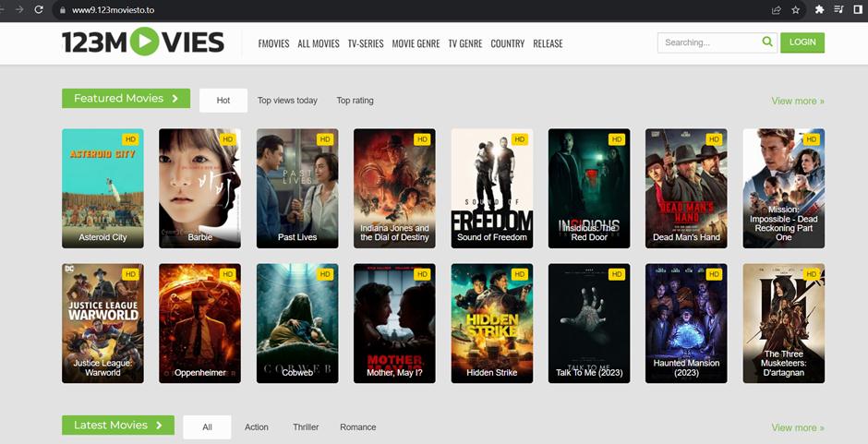The height and width of the screenshot is (444, 868).
Task: Expand the MOVIE GENRE menu
Action: [416, 43]
